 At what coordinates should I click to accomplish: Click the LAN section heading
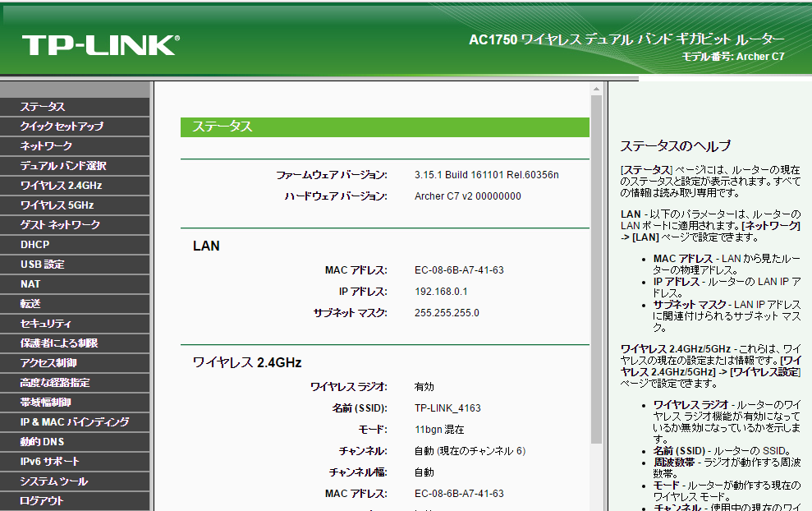pos(206,246)
